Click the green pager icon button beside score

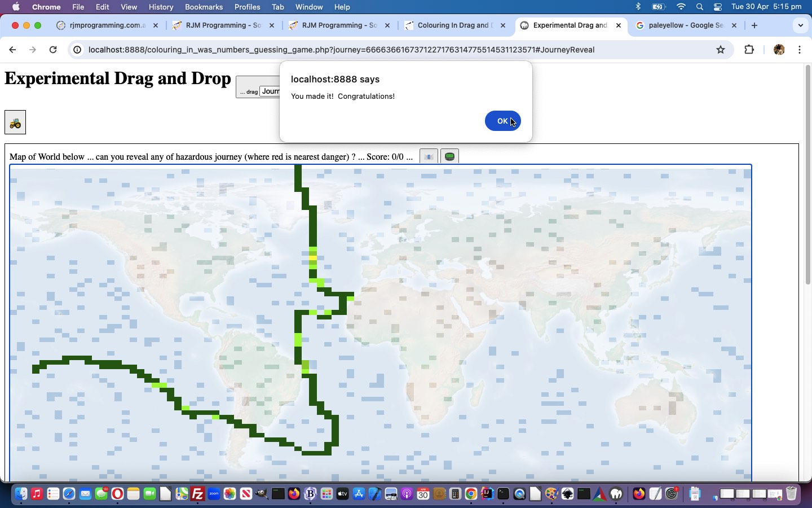click(449, 156)
